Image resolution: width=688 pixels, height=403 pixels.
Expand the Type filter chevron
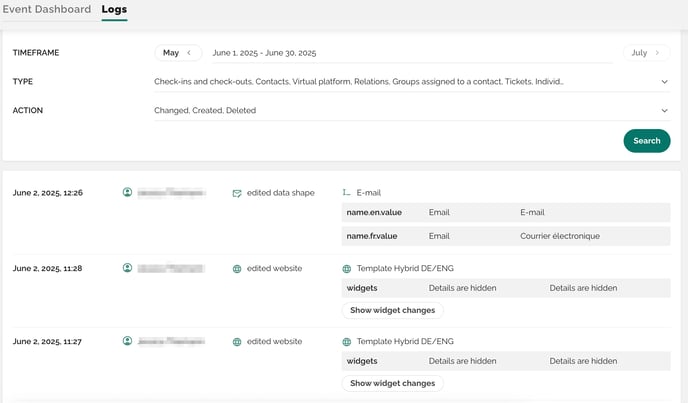(664, 82)
